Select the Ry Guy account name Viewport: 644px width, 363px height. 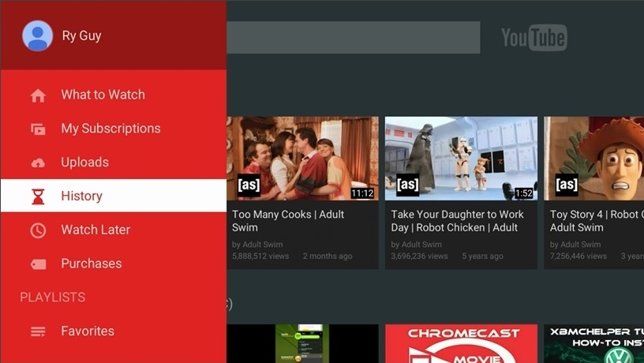(82, 36)
